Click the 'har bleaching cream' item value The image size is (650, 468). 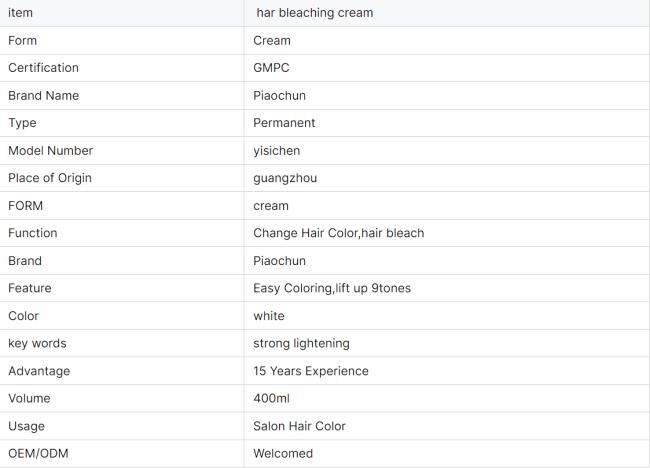coord(315,13)
